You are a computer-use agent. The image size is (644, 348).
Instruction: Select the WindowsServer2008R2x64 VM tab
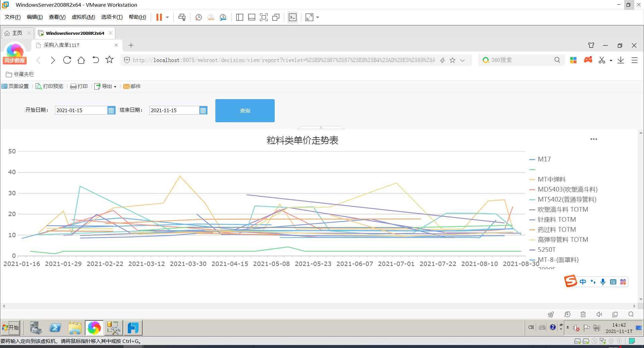[x=75, y=33]
